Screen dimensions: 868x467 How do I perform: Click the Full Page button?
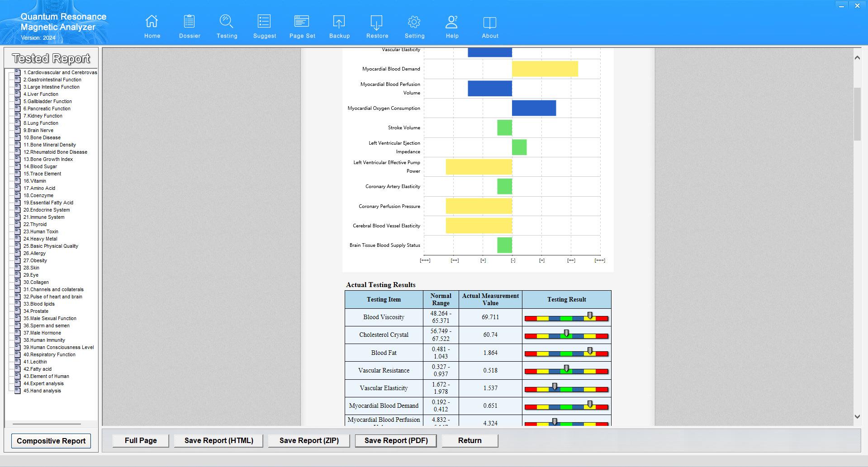point(141,440)
